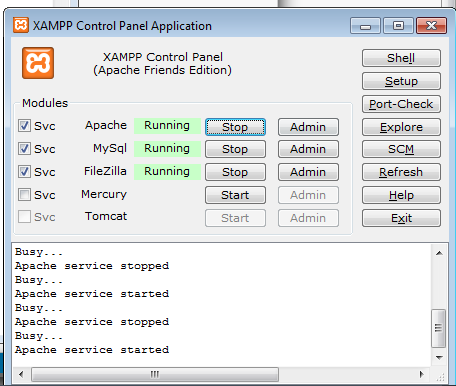This screenshot has height=386, width=456.
Task: Click the Mercury module name
Action: 104,194
